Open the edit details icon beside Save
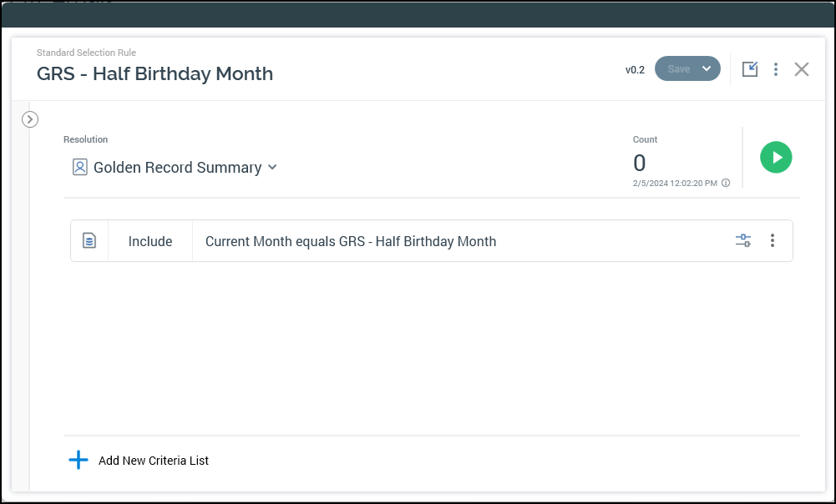Image resolution: width=836 pixels, height=504 pixels. tap(750, 69)
